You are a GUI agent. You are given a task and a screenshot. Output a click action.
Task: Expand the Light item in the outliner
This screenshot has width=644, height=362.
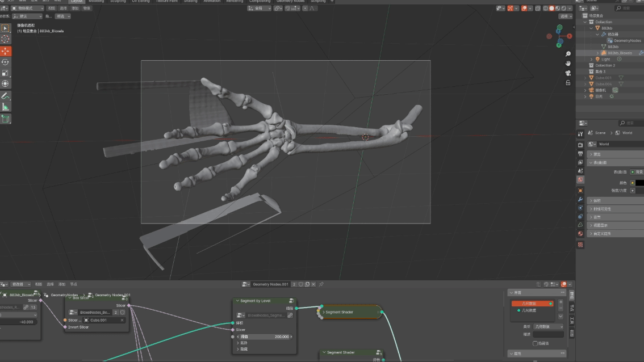tap(591, 59)
